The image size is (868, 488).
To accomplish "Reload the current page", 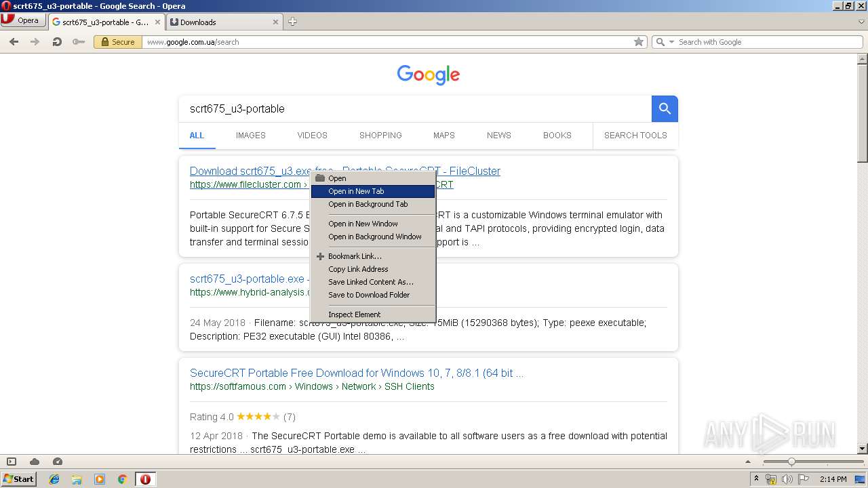I will point(57,42).
